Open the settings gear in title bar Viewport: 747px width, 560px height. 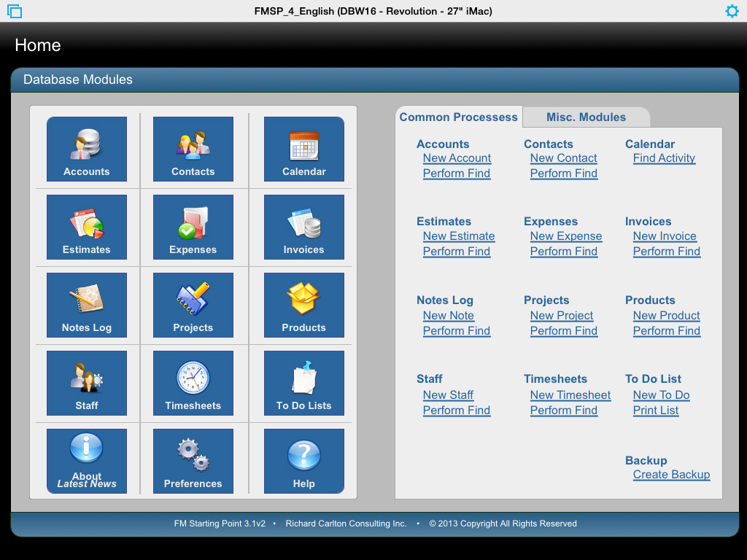(x=732, y=11)
